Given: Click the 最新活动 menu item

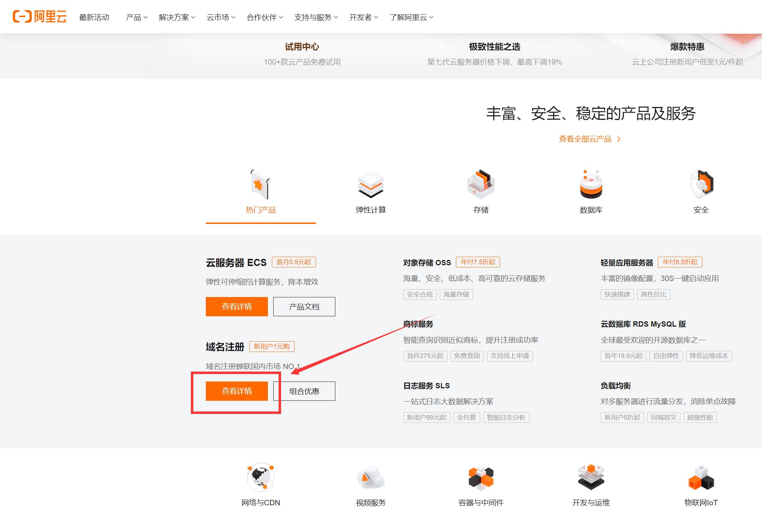Looking at the screenshot, I should (x=93, y=17).
